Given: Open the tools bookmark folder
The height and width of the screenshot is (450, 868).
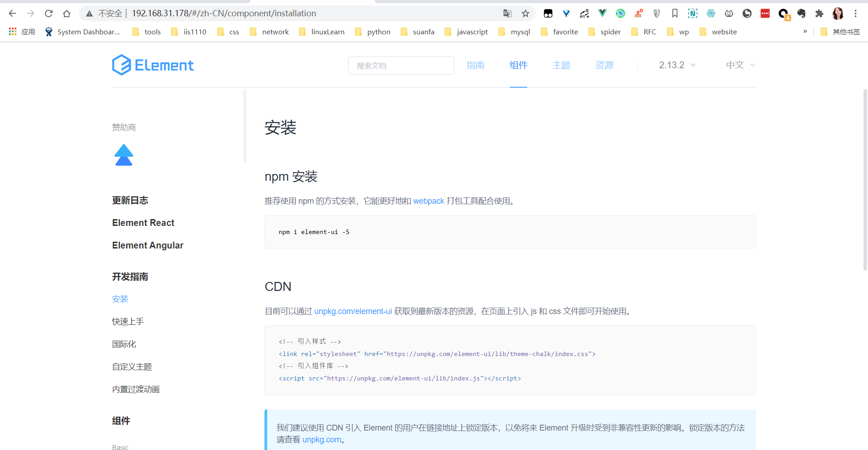Looking at the screenshot, I should tap(146, 32).
